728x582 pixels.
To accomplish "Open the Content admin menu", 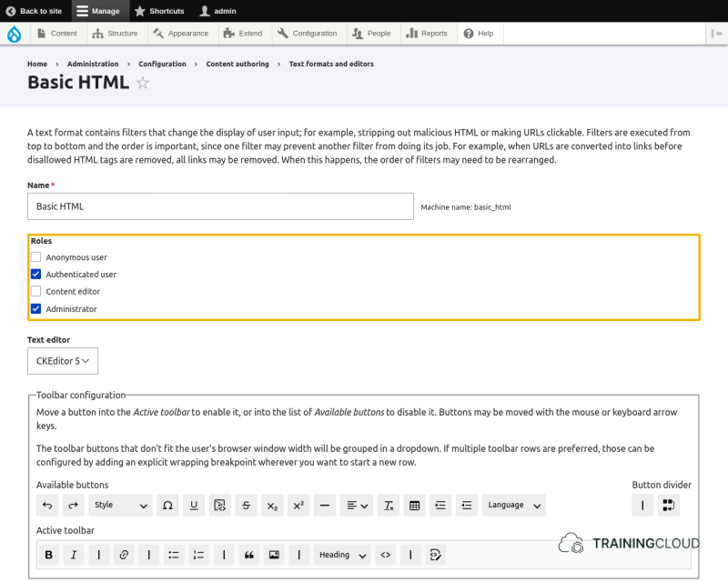I will click(57, 34).
